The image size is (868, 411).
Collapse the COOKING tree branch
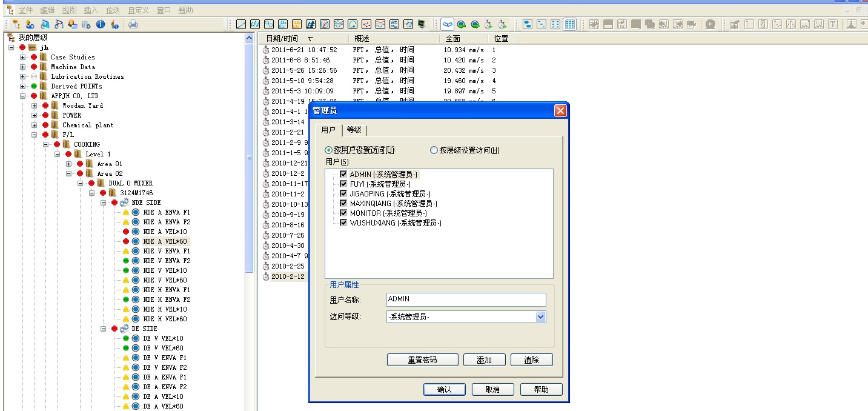(46, 145)
